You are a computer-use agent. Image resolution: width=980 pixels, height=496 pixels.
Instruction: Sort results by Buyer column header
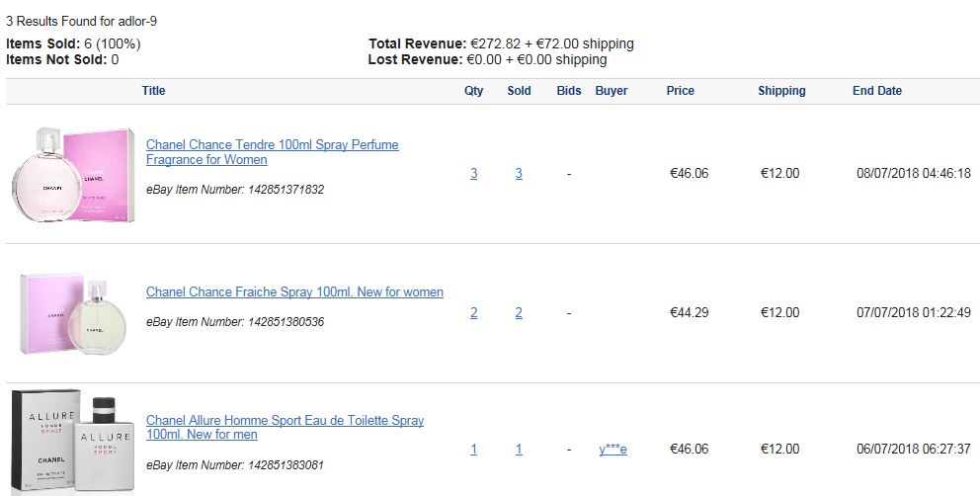[612, 91]
